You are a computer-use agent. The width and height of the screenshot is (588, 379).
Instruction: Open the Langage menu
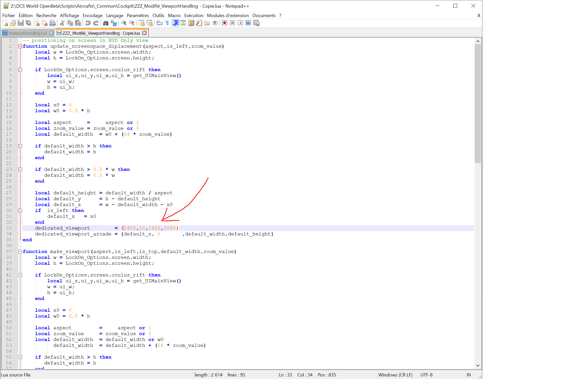point(115,16)
